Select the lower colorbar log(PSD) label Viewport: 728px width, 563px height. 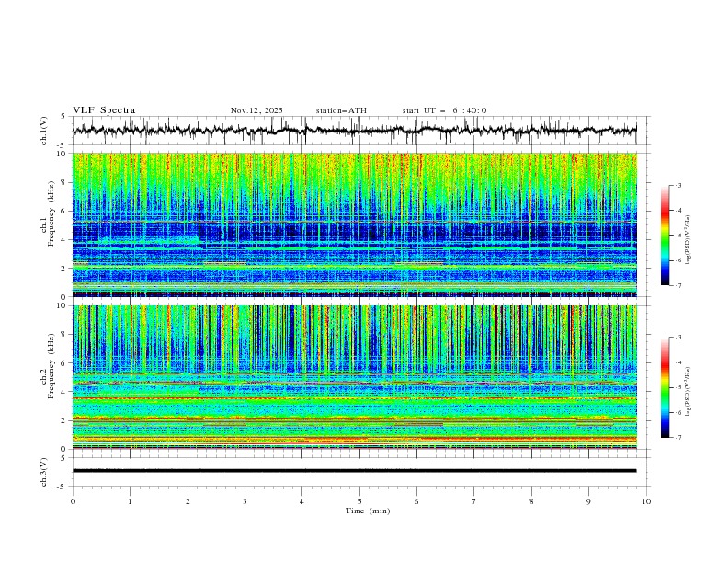pyautogui.click(x=688, y=391)
